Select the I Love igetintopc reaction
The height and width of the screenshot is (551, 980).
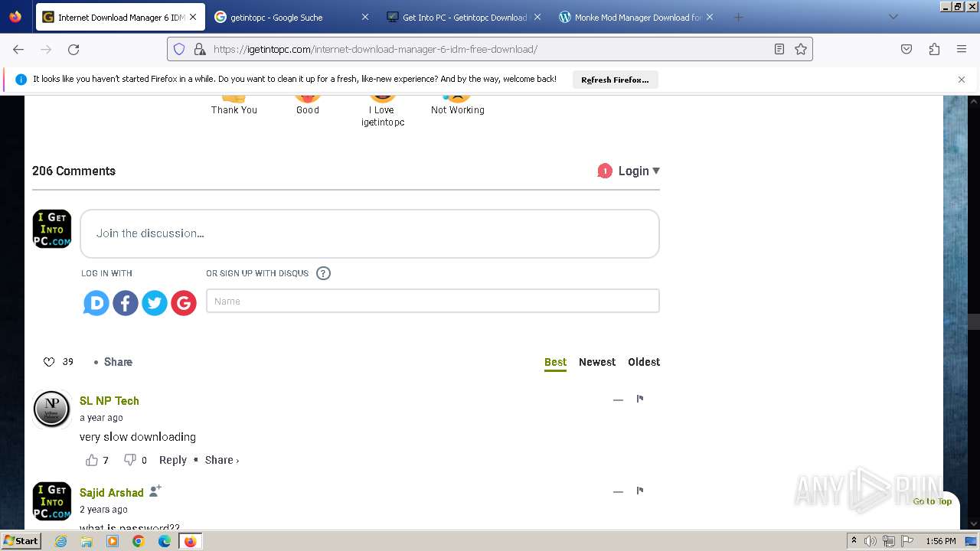coord(383,111)
